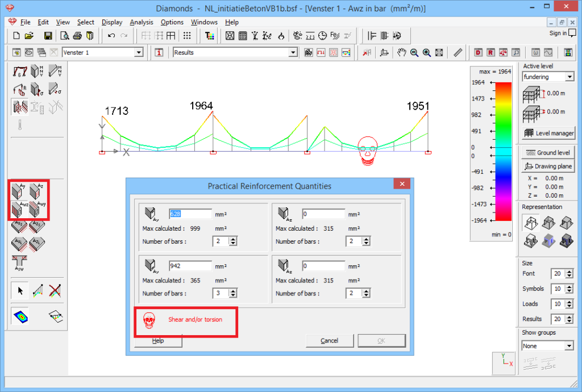The width and height of the screenshot is (582, 392).
Task: Open the Edit menu
Action: tap(43, 22)
